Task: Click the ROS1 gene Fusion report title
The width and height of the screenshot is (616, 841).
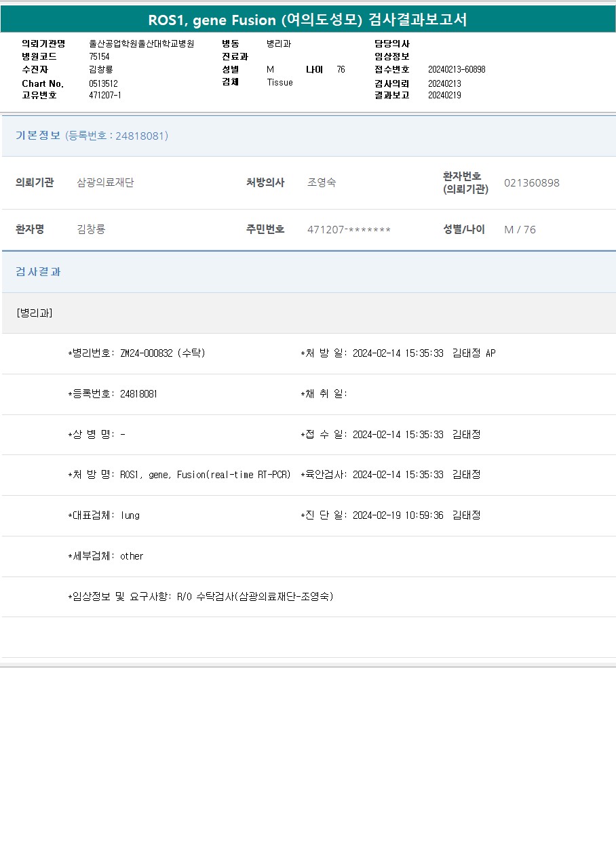Action: tap(307, 20)
